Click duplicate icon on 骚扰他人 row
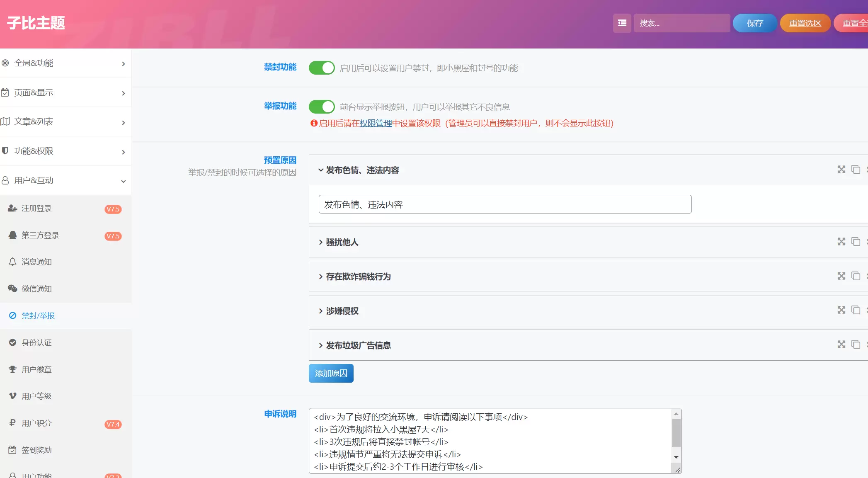The image size is (868, 478). point(856,242)
